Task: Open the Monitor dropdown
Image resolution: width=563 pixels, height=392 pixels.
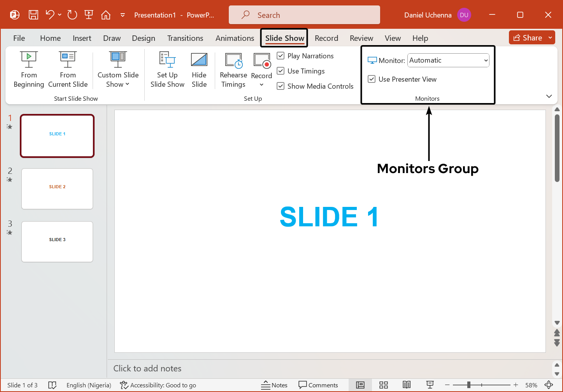Action: (448, 61)
